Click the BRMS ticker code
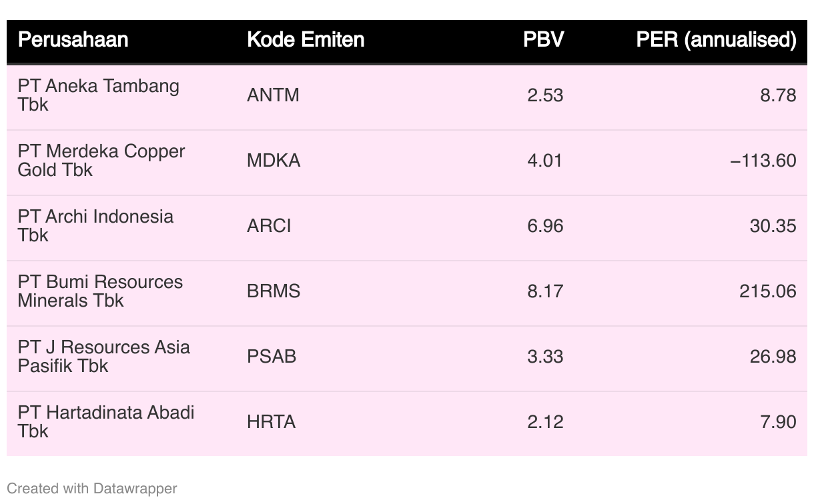This screenshot has width=814, height=504. pos(274,291)
